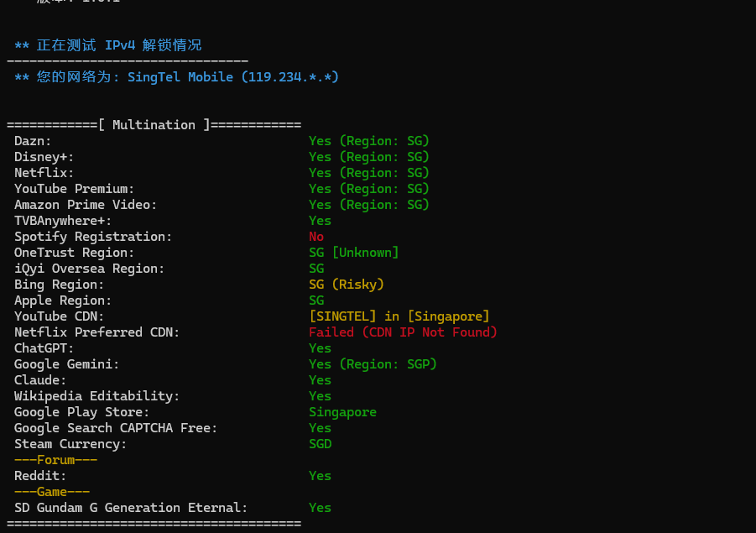
Task: Click the Google Gemini Yes (Region: SGP) result
Action: (373, 364)
